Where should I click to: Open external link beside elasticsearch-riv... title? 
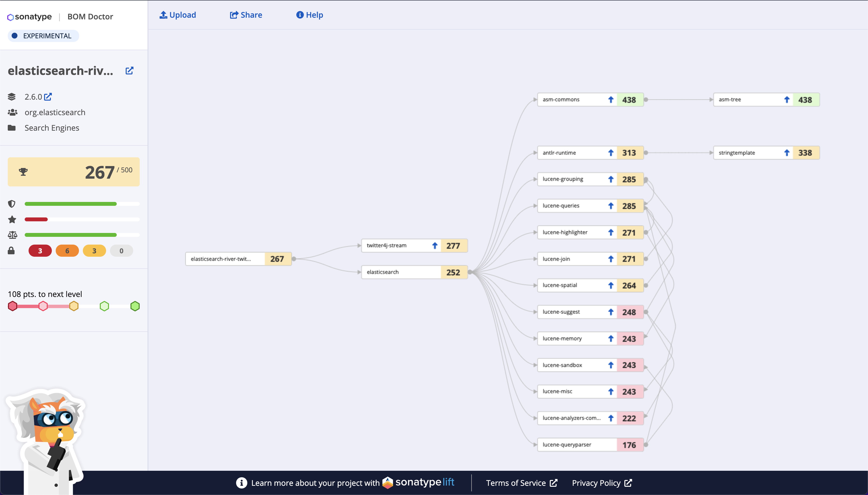(129, 70)
